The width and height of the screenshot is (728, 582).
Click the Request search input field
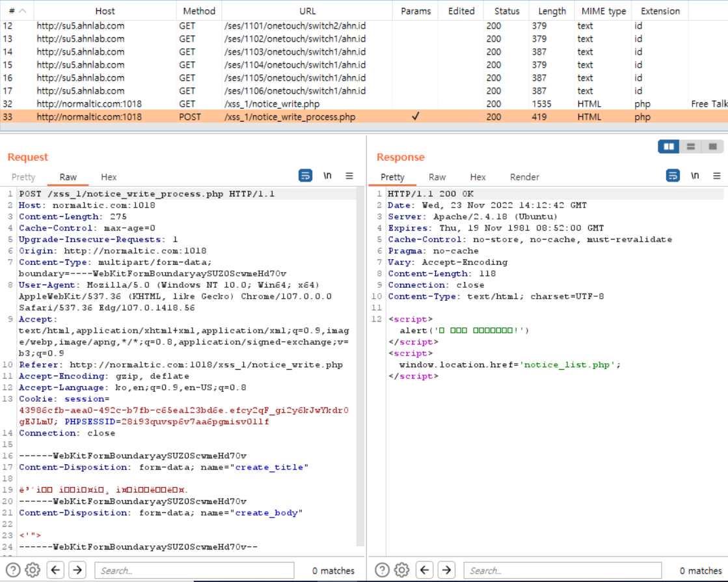pos(194,570)
